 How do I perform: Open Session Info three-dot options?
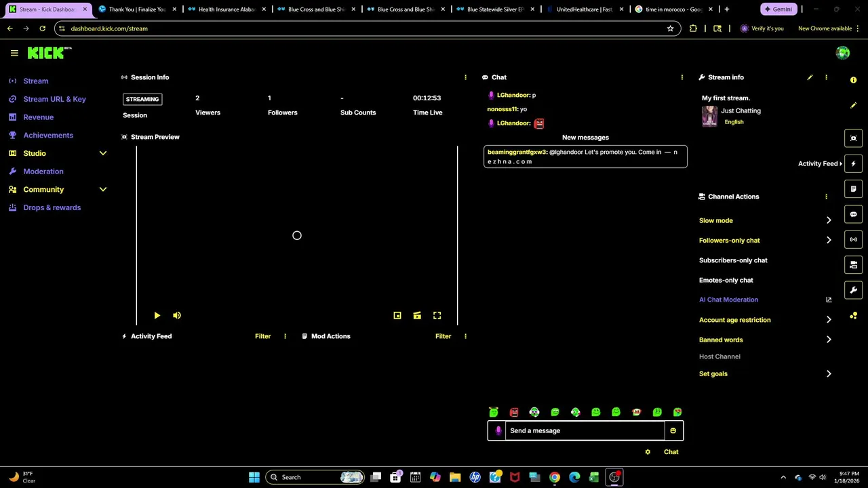click(x=465, y=77)
